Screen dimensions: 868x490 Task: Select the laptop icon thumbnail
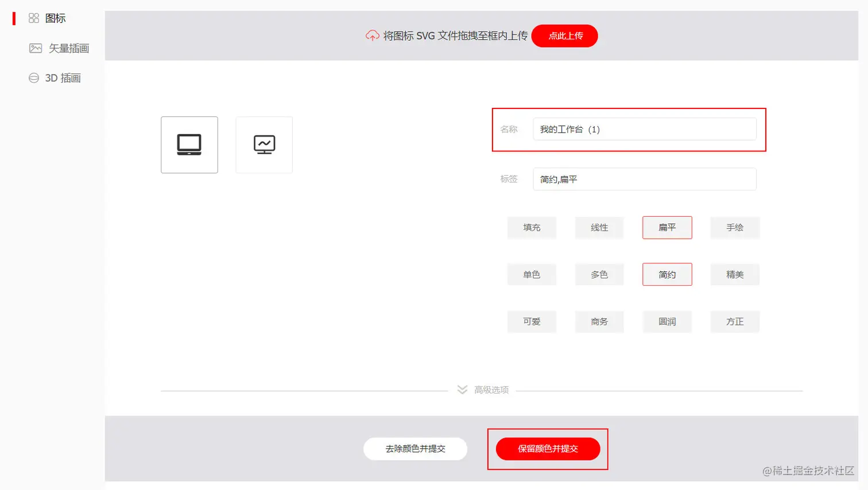coord(189,145)
